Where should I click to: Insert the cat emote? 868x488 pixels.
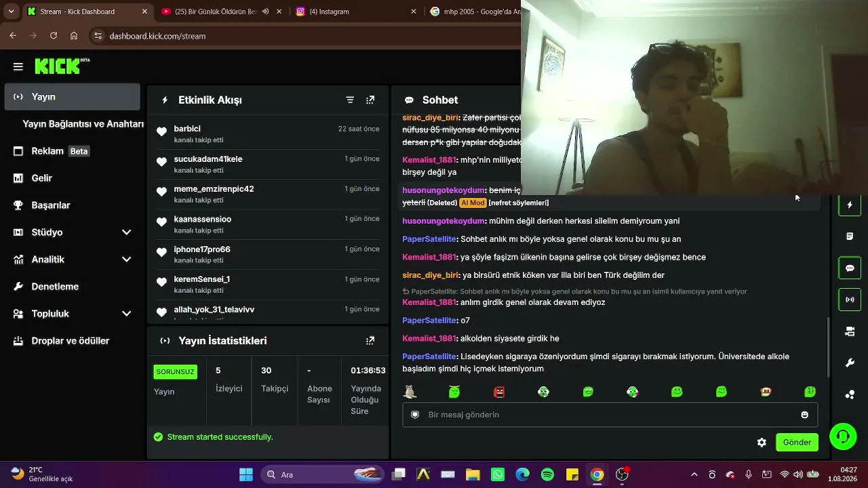click(410, 392)
